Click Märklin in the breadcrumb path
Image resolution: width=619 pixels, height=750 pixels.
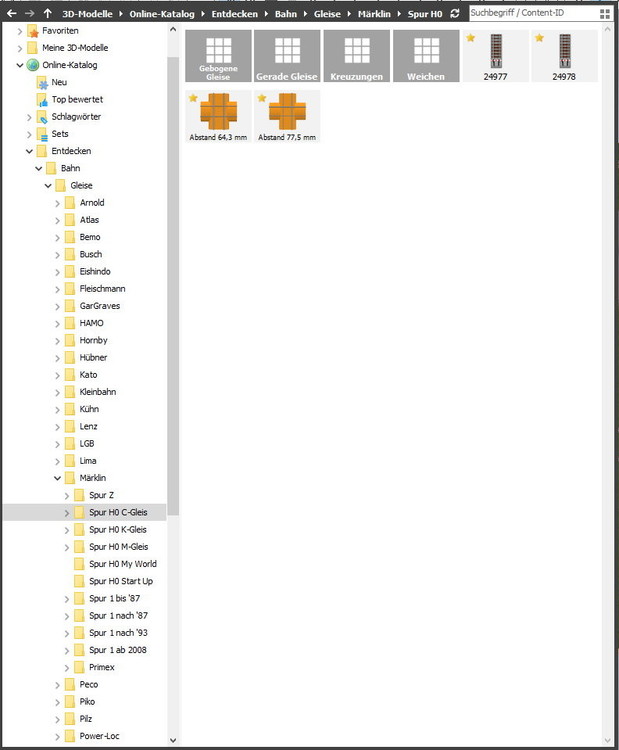(x=374, y=14)
